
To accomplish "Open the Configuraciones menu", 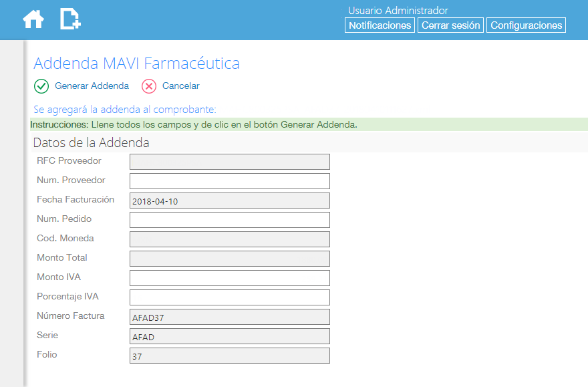I will click(526, 25).
